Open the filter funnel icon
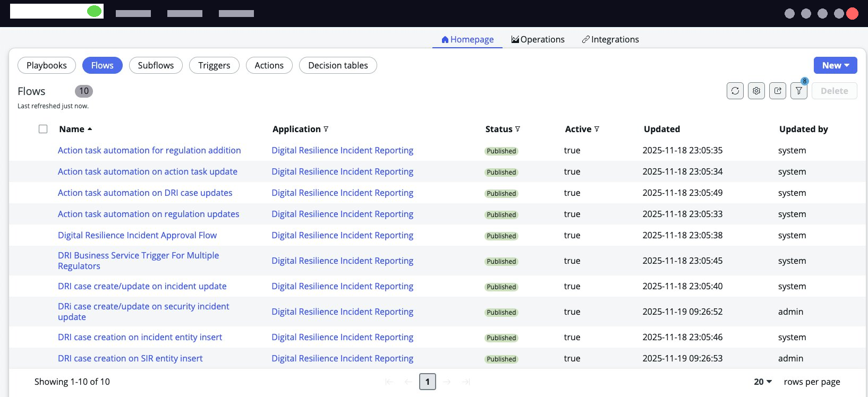This screenshot has height=397, width=868. [x=799, y=91]
